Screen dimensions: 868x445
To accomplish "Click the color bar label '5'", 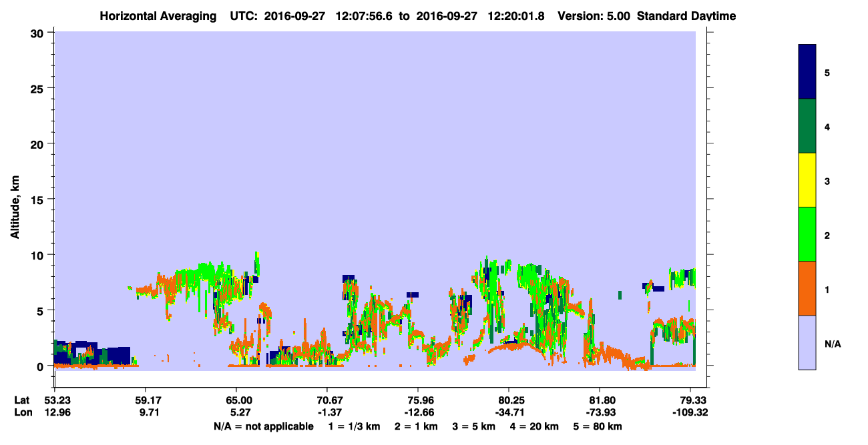I will coord(827,73).
